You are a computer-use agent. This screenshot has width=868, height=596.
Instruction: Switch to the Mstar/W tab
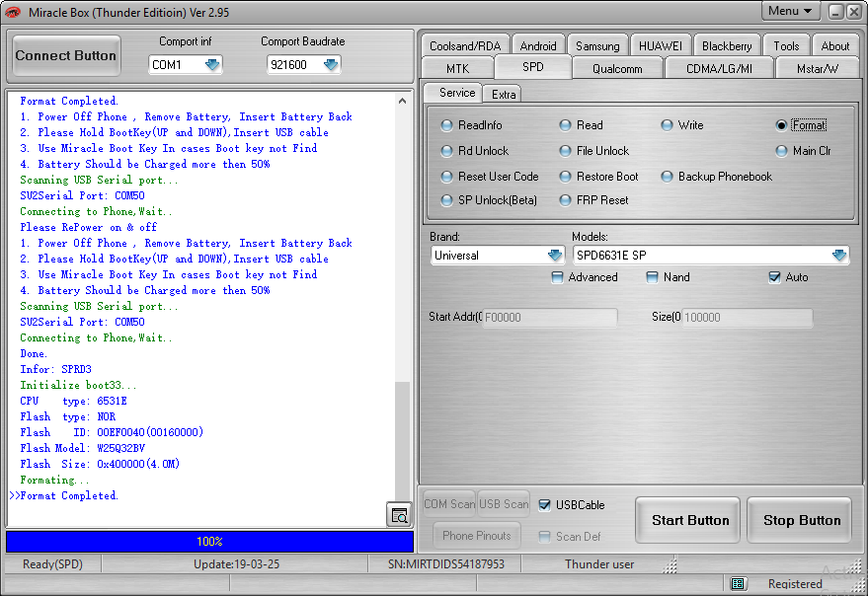click(x=817, y=69)
